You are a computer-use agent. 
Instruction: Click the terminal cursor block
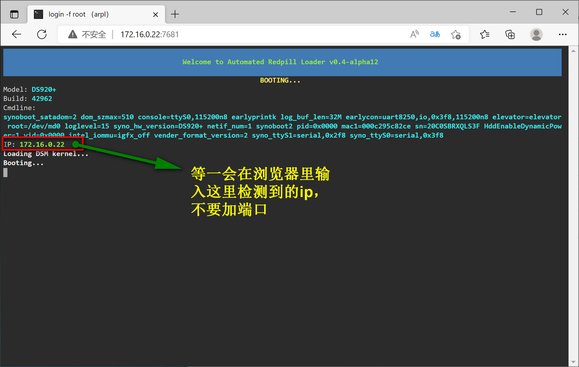[x=5, y=172]
